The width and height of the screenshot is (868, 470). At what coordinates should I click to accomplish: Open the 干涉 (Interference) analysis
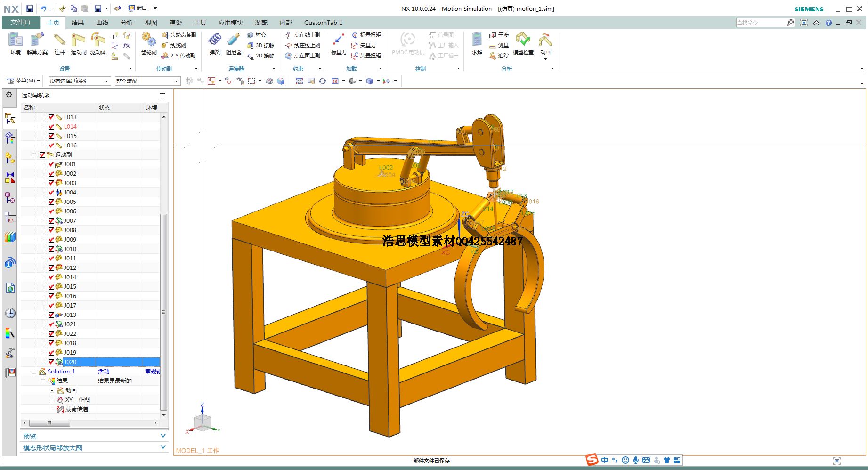point(499,35)
